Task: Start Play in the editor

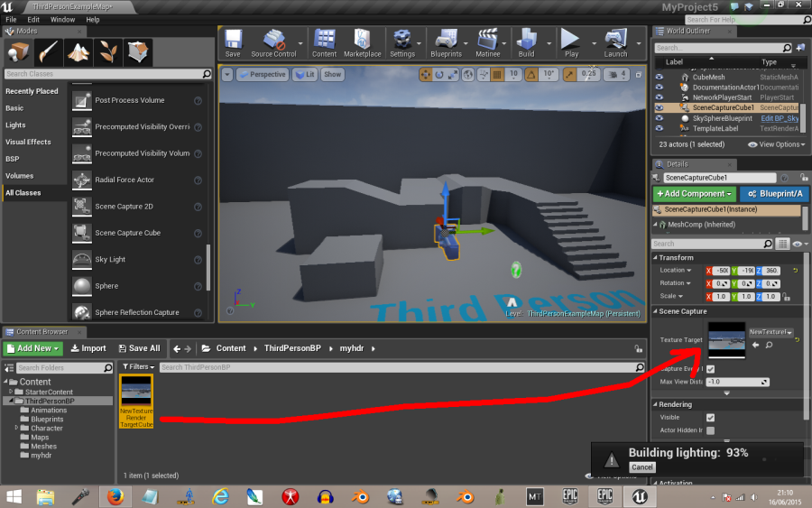Action: click(571, 43)
